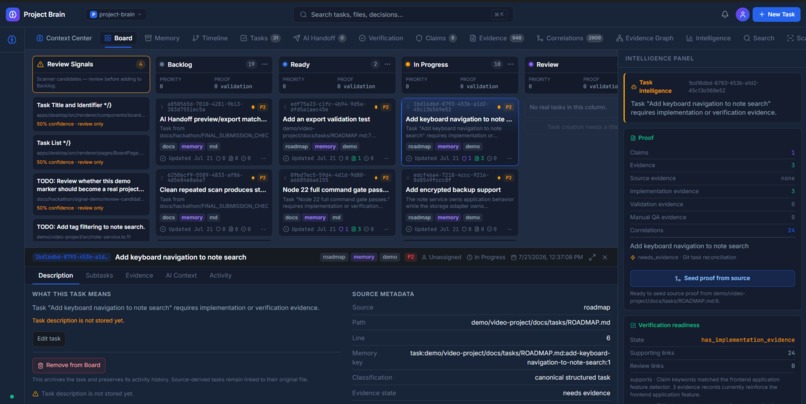Close the task detail panel
Image resolution: width=806 pixels, height=404 pixels.
(605, 257)
